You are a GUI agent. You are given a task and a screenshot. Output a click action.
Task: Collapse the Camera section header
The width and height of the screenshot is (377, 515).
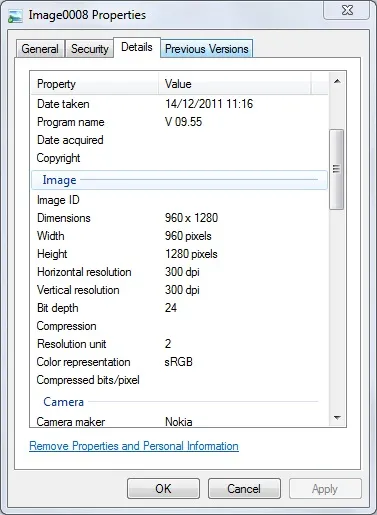coord(179,402)
